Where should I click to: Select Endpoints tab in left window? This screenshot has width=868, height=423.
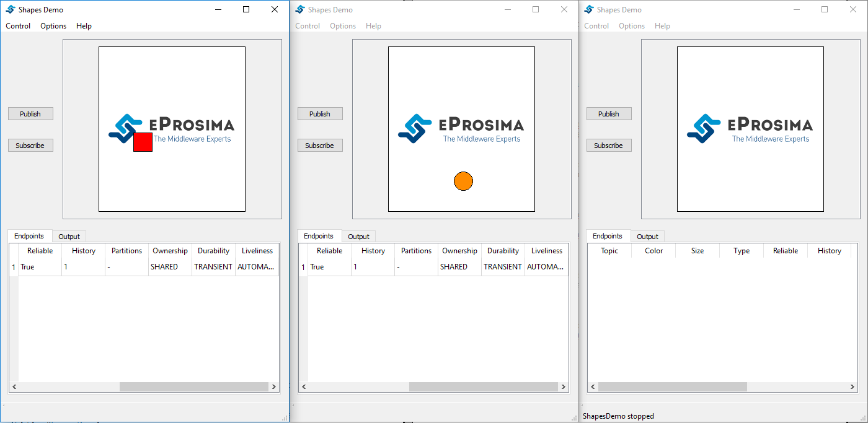(29, 236)
